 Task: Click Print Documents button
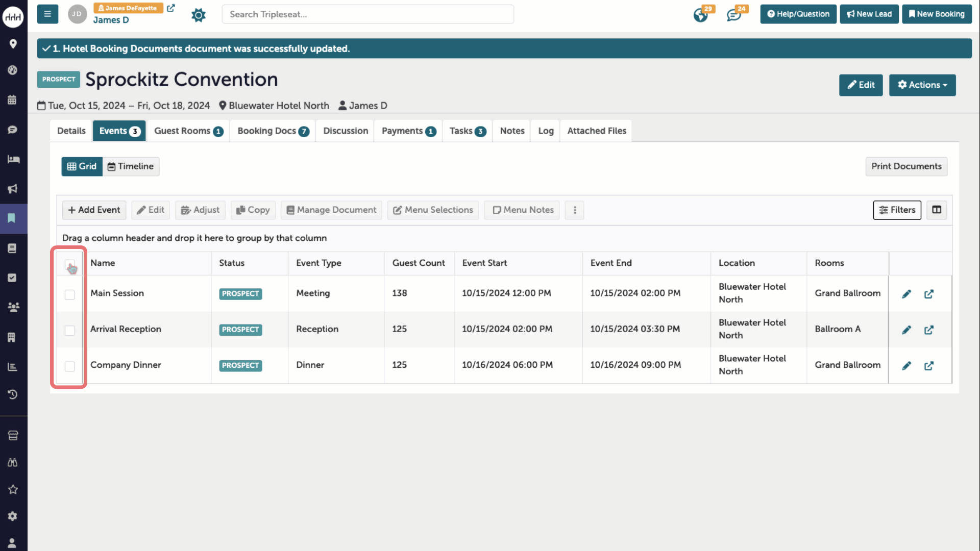pyautogui.click(x=906, y=166)
